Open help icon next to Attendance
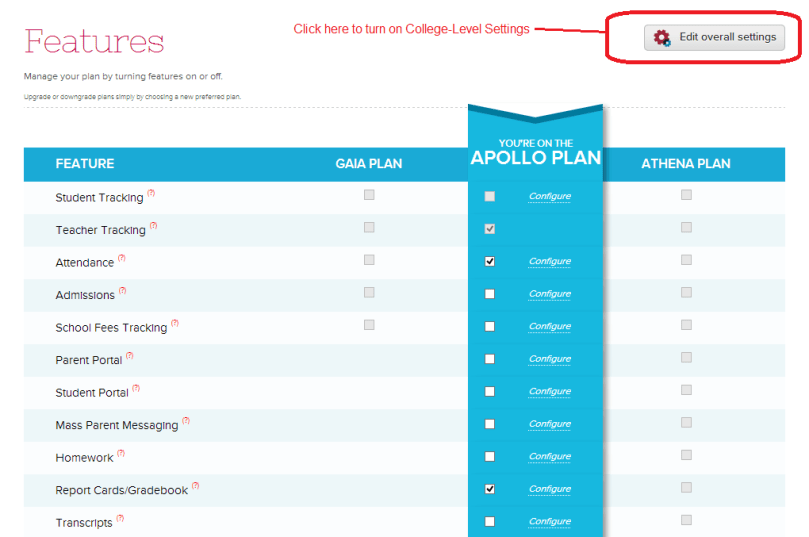Screen dimensions: 809x537 click(x=122, y=258)
